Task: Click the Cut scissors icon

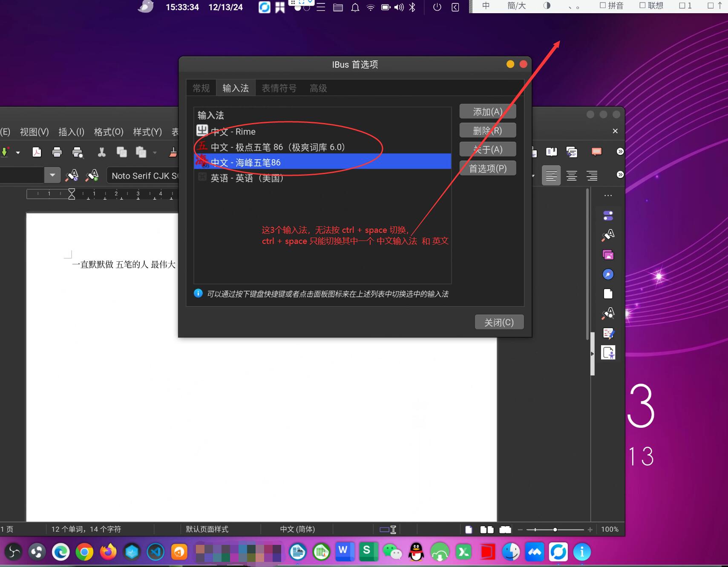Action: click(101, 152)
